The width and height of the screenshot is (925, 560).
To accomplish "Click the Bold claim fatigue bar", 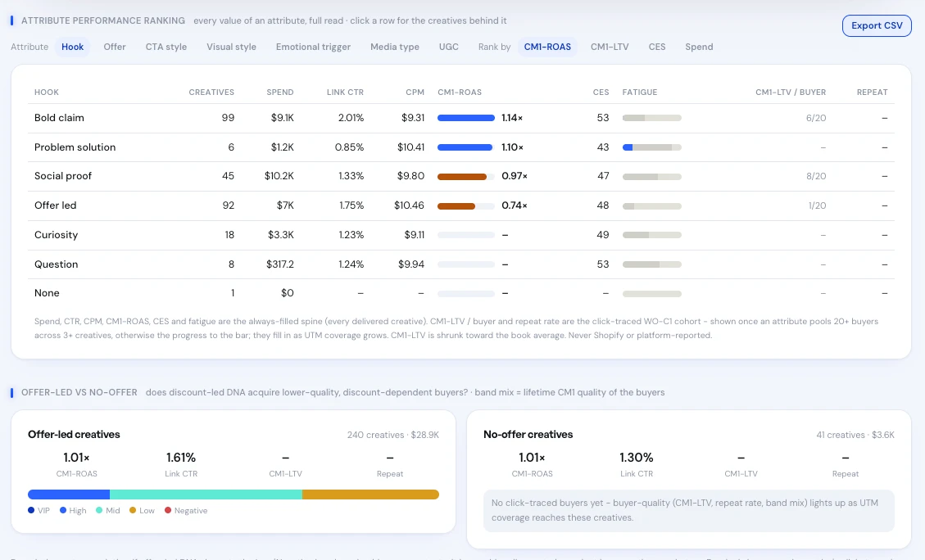I will point(652,118).
